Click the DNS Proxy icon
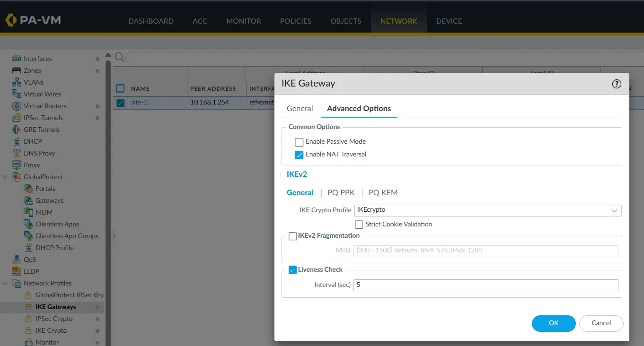 coord(17,153)
